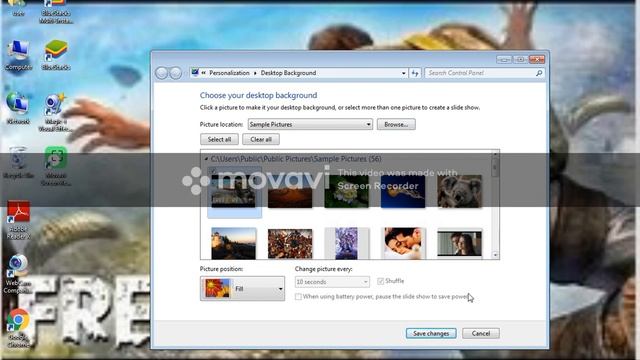640x360 pixels.
Task: Open the Computer desktop icon
Action: (x=18, y=56)
